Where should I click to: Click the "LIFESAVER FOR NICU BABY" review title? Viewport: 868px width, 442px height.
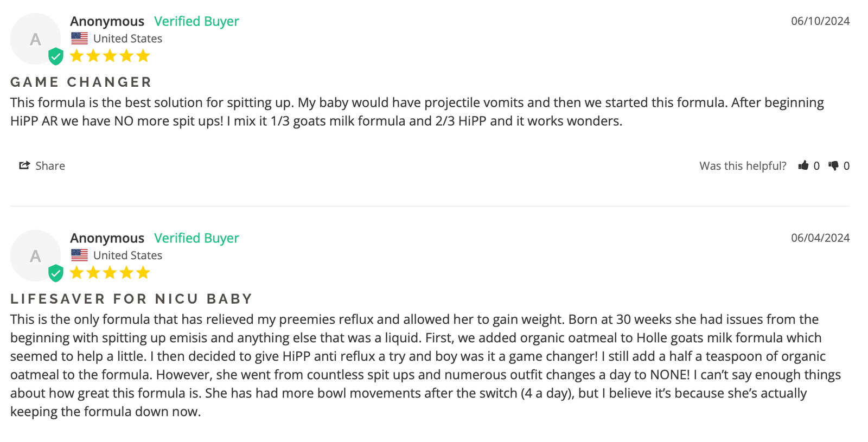point(132,299)
